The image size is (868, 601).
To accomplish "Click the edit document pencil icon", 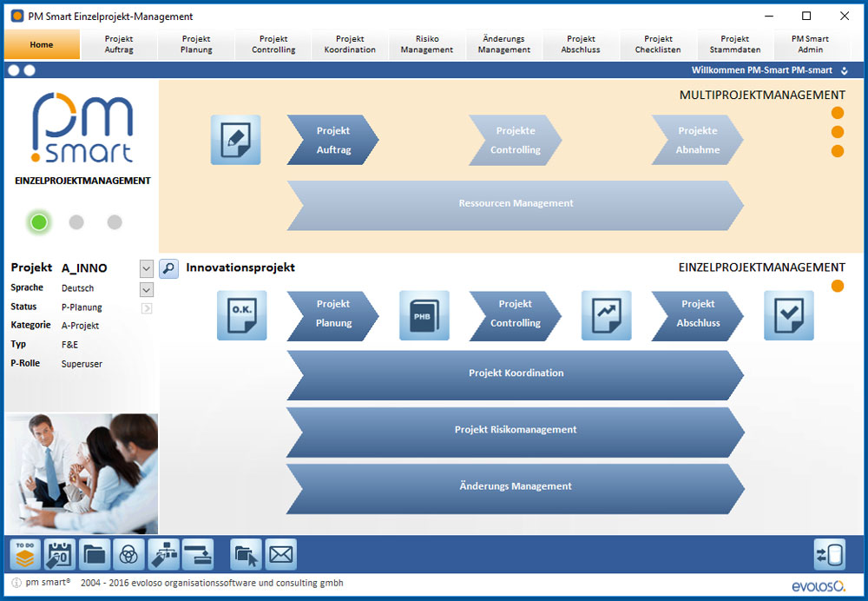I will pyautogui.click(x=235, y=140).
